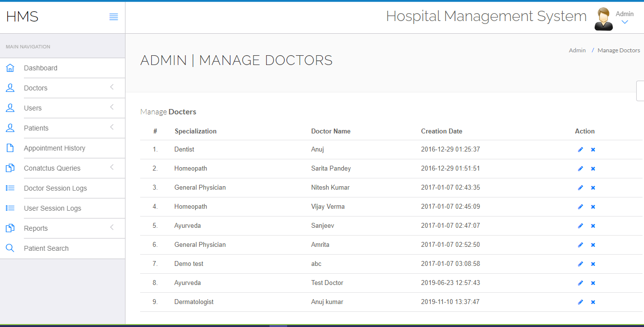Delete Anuj kumar Dermatologist cross icon
This screenshot has width=644, height=327.
pos(593,302)
